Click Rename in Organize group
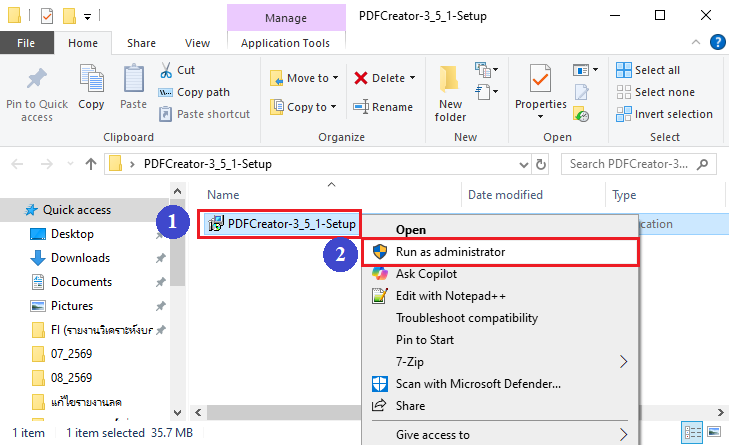This screenshot has width=729, height=445. pyautogui.click(x=383, y=107)
